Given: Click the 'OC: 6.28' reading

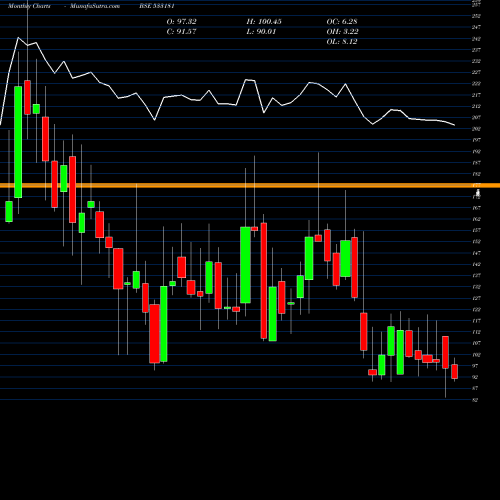Looking at the screenshot, I should pos(342,22).
